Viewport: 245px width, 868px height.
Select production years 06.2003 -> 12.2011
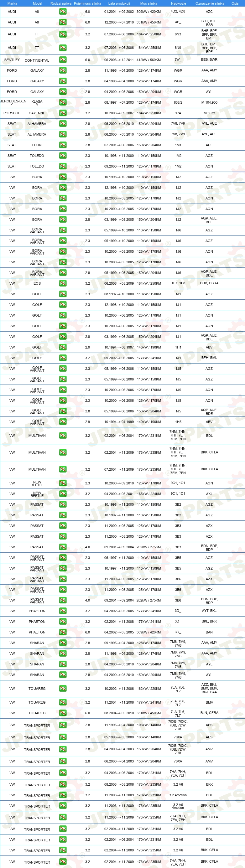[x=119, y=60]
